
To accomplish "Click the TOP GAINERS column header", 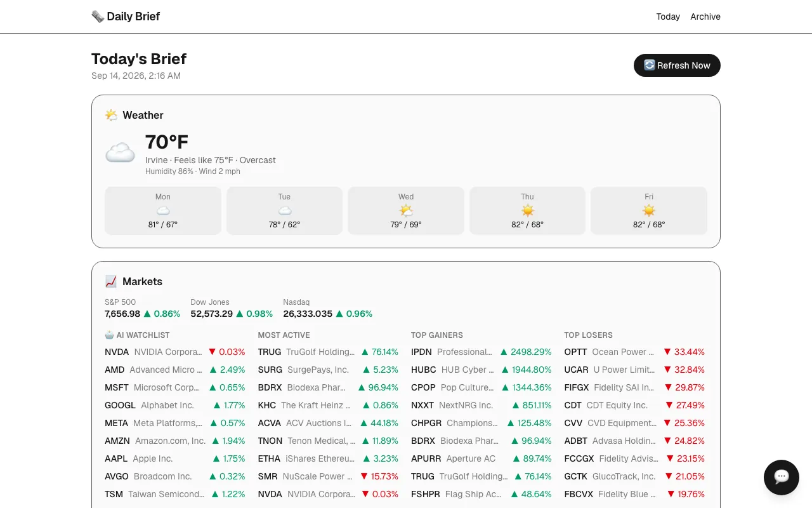I will tap(437, 335).
